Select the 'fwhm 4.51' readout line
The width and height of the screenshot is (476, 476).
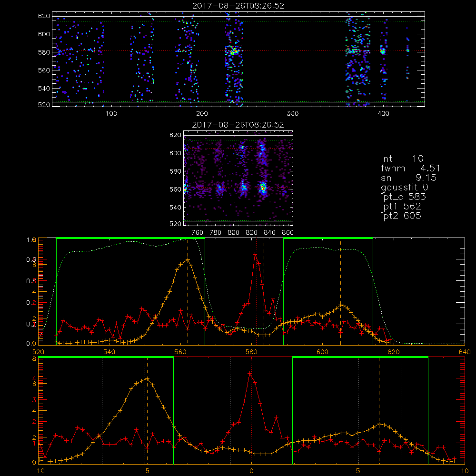click(410, 168)
